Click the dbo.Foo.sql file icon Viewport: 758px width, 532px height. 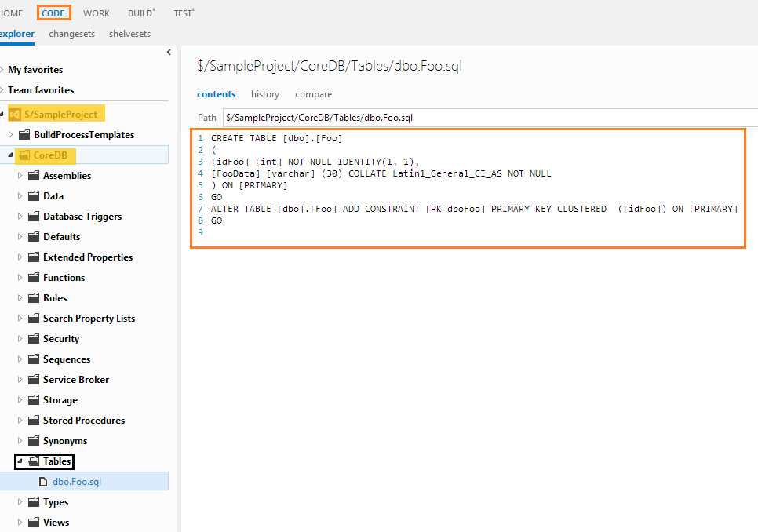(x=46, y=482)
